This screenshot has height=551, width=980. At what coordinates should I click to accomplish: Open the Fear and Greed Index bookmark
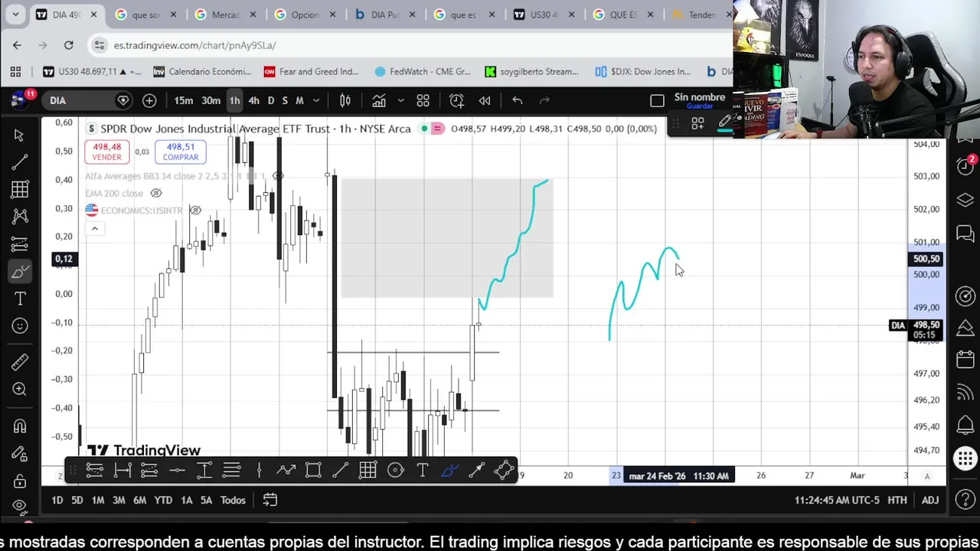click(x=311, y=71)
